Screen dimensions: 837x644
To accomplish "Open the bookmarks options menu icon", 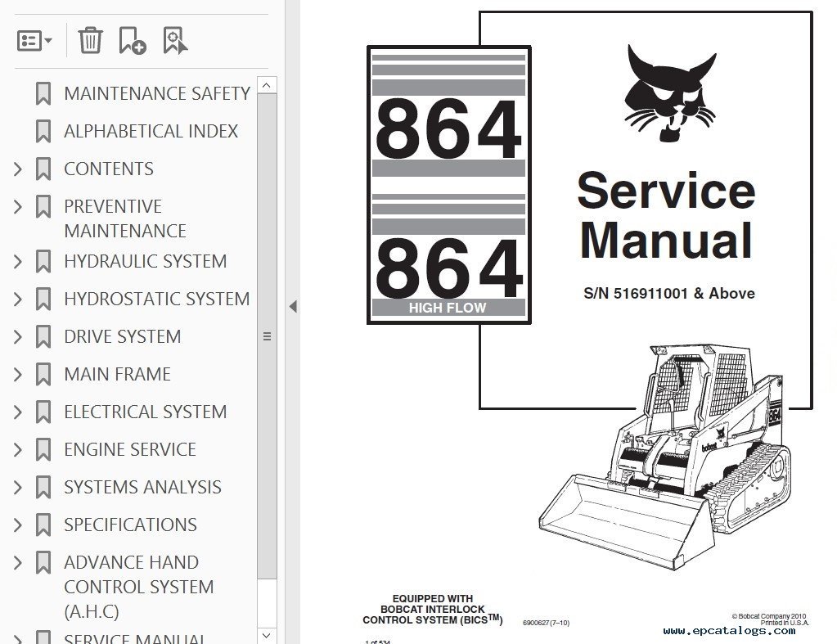I will coord(34,41).
